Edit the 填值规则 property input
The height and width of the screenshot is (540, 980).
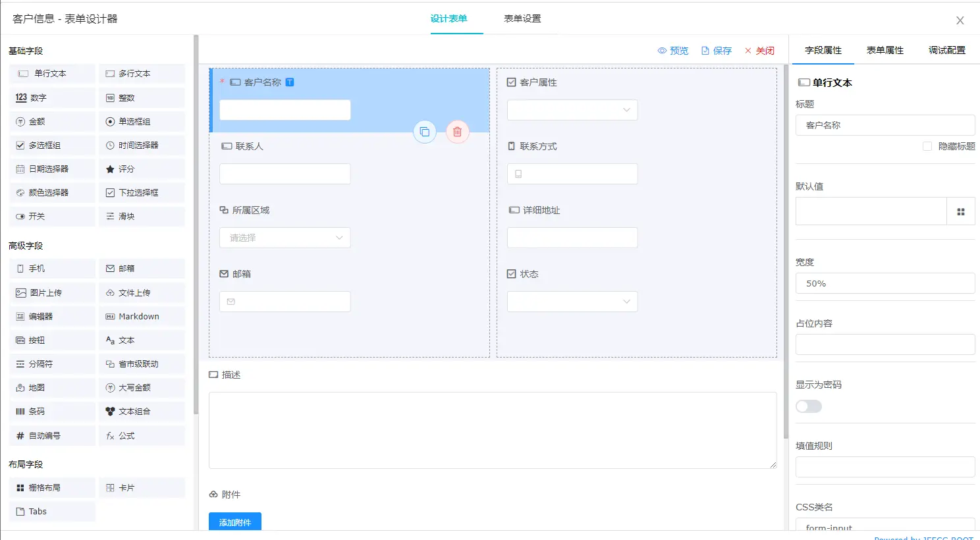click(x=885, y=467)
